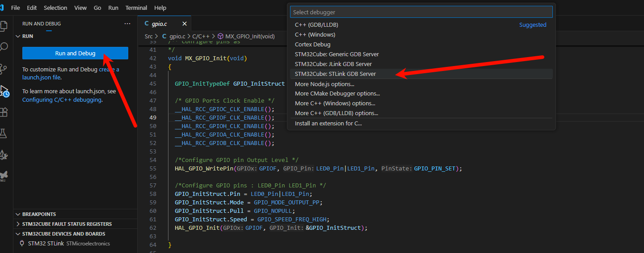
Task: Open the Selection menu
Action: point(55,8)
